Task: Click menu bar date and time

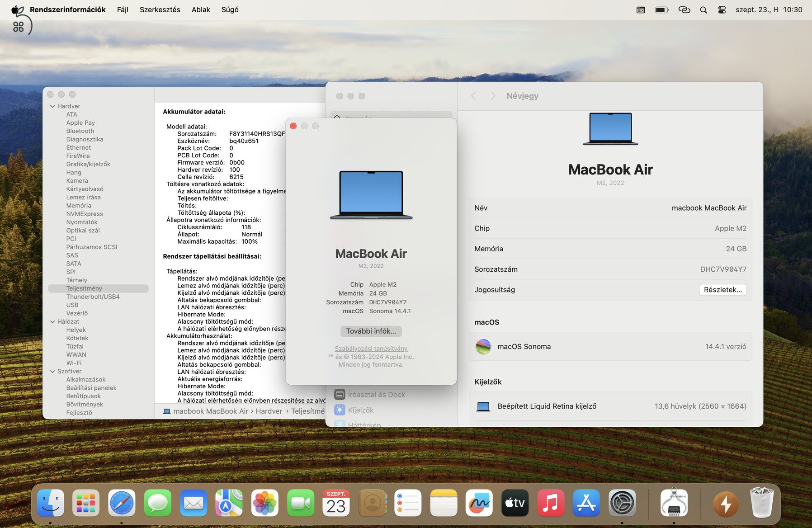Action: pos(769,9)
